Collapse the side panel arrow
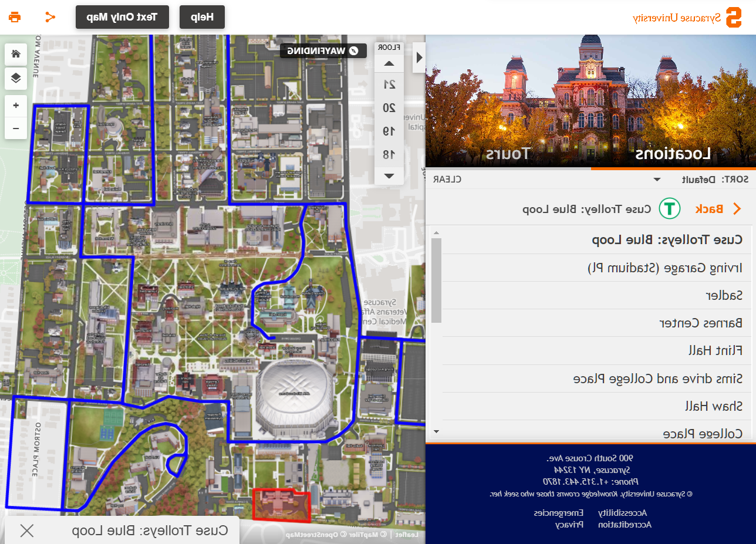The height and width of the screenshot is (544, 756). (x=419, y=58)
